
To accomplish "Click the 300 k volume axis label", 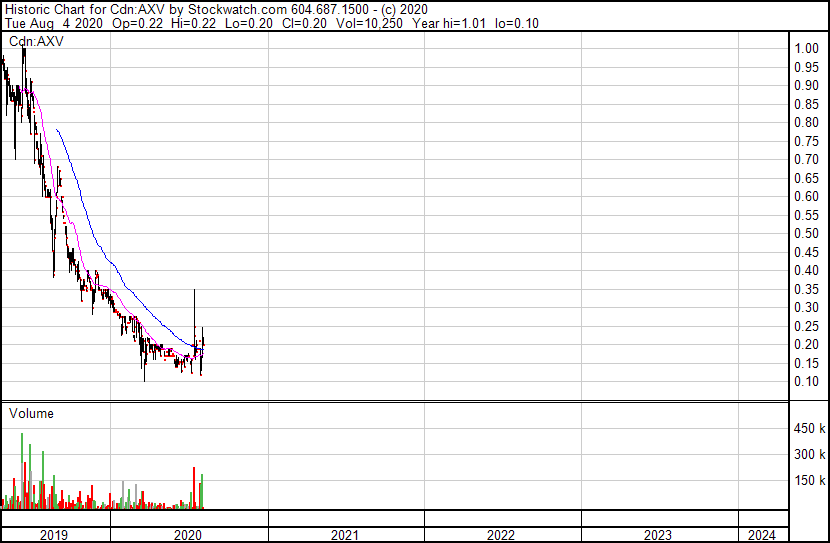I will tap(809, 454).
